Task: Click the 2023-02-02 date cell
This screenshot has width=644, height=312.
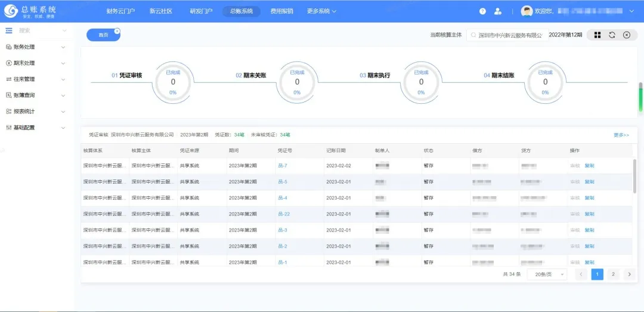Action: 339,166
